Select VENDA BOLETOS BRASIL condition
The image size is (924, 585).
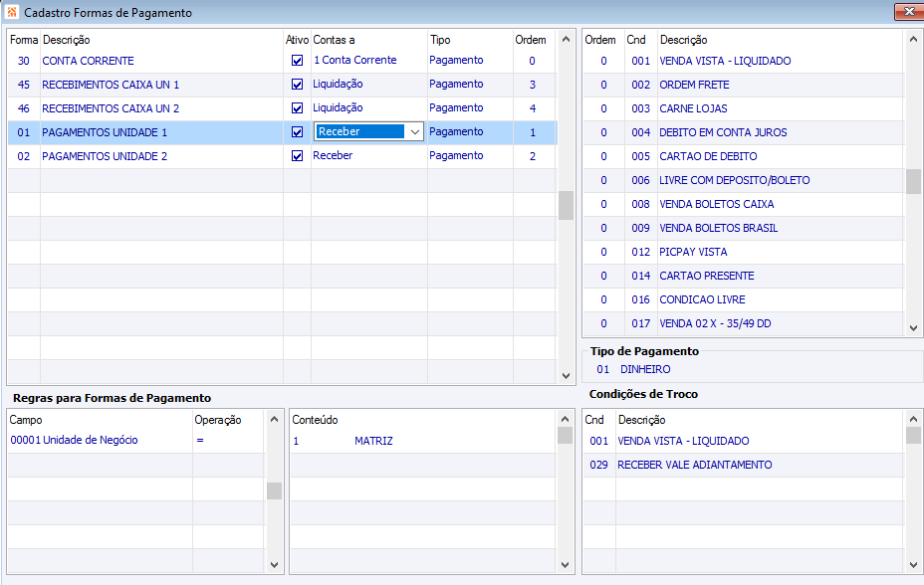[718, 228]
